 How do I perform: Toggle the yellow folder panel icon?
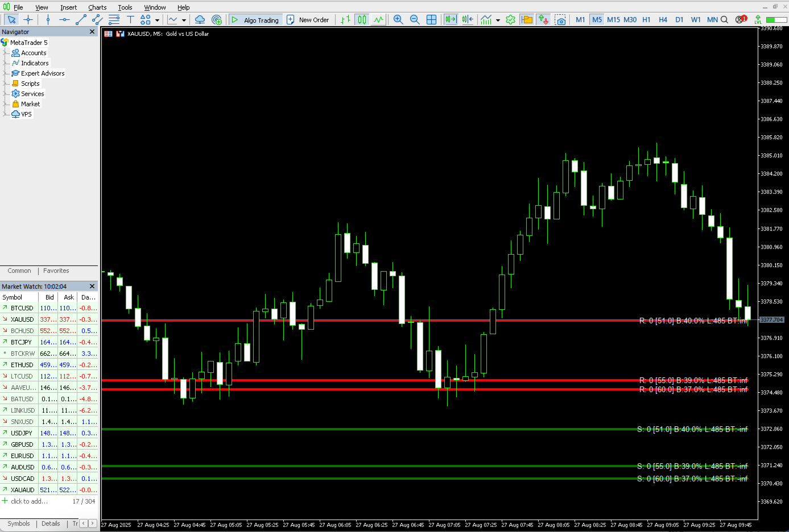pyautogui.click(x=527, y=20)
